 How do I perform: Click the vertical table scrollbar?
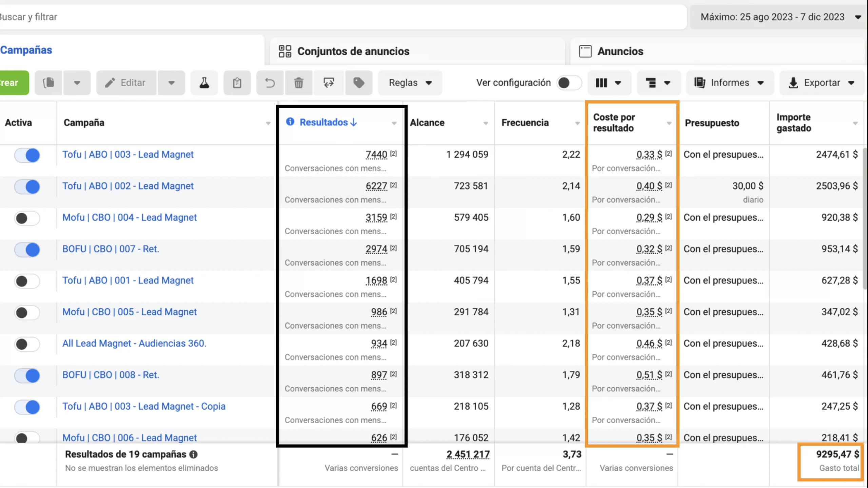click(865, 217)
